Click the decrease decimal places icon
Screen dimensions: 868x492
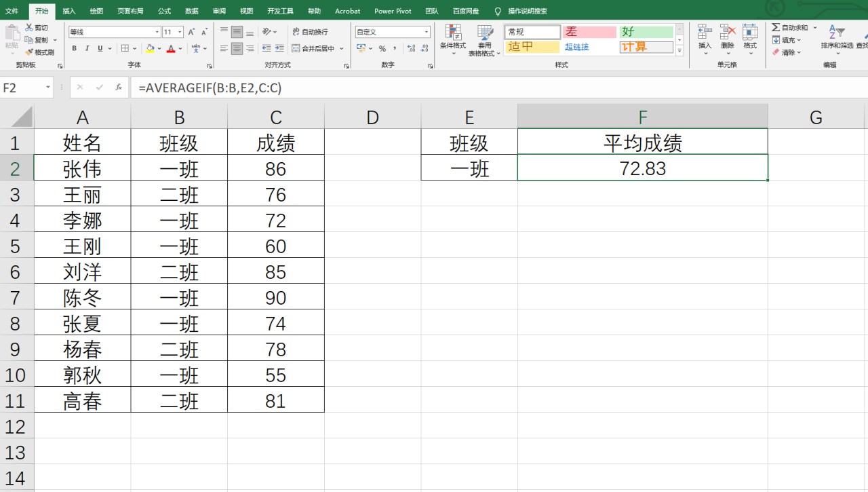point(425,48)
